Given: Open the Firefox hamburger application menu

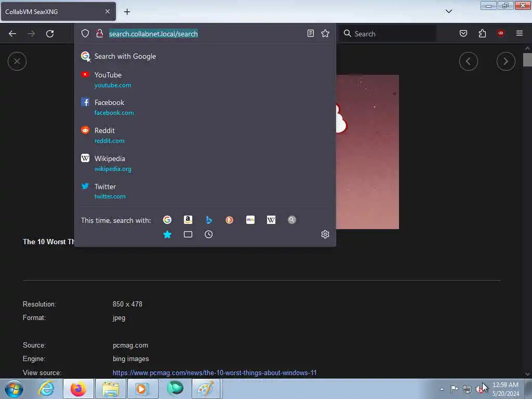Looking at the screenshot, I should 520,33.
